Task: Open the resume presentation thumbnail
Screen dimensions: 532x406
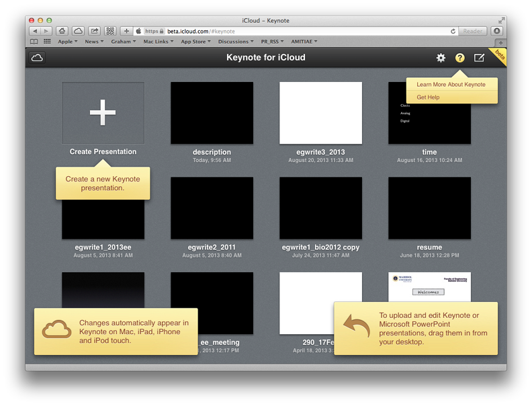Action: tap(429, 208)
